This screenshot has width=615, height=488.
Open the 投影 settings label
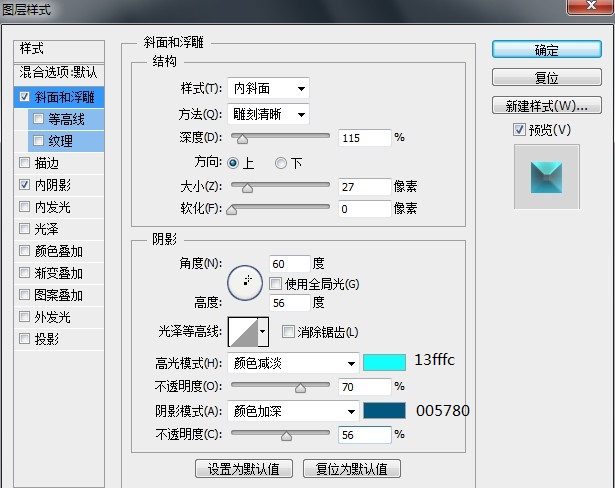point(47,339)
